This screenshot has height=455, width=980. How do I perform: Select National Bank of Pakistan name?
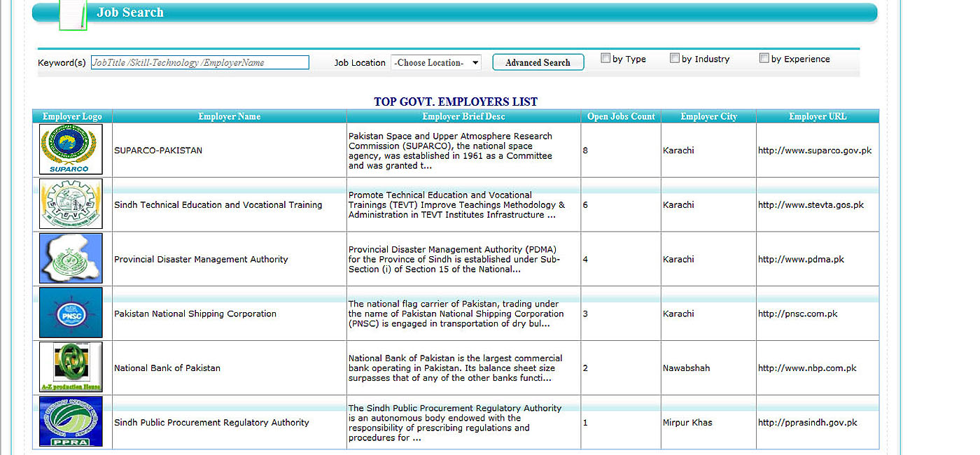coord(167,368)
